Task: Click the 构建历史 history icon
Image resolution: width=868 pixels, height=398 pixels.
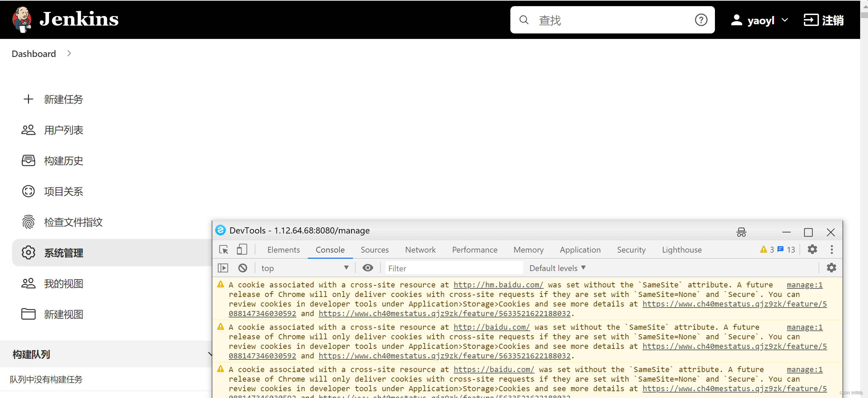Action: [28, 161]
